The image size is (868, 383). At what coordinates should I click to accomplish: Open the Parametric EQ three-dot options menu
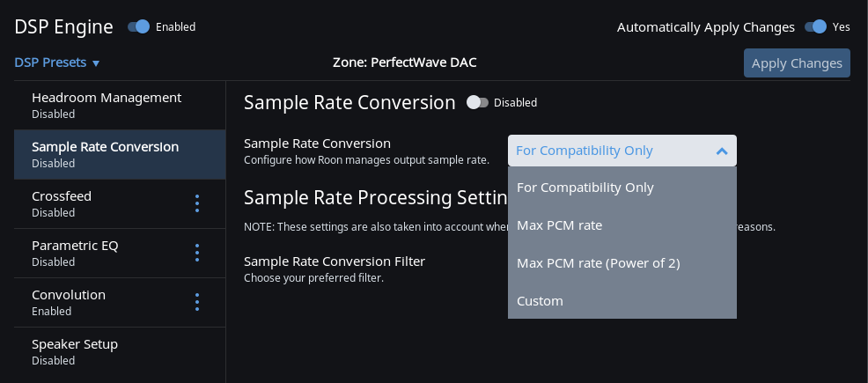[196, 253]
